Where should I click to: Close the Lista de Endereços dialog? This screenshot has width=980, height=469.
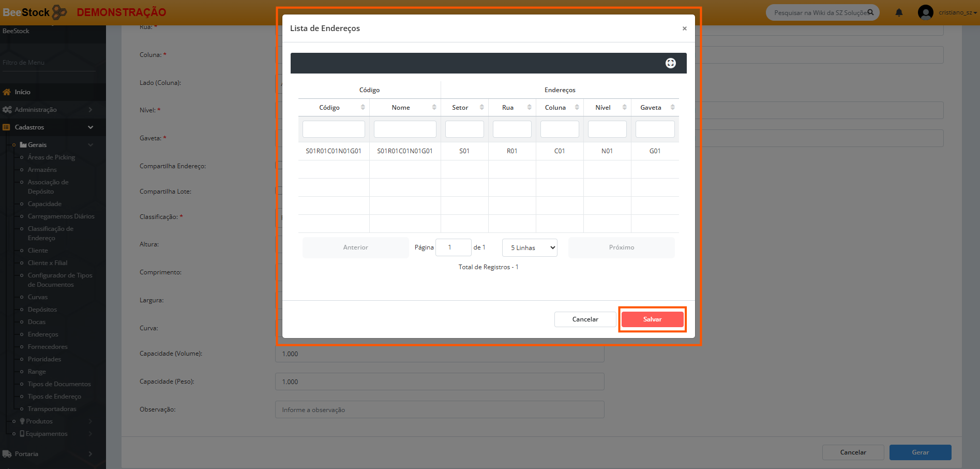point(684,28)
